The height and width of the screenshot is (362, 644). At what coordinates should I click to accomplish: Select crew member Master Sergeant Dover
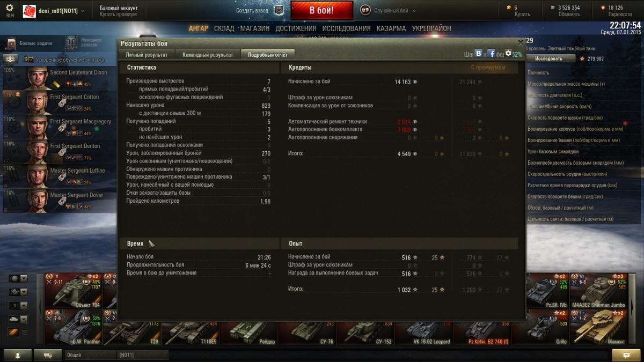pyautogui.click(x=58, y=201)
